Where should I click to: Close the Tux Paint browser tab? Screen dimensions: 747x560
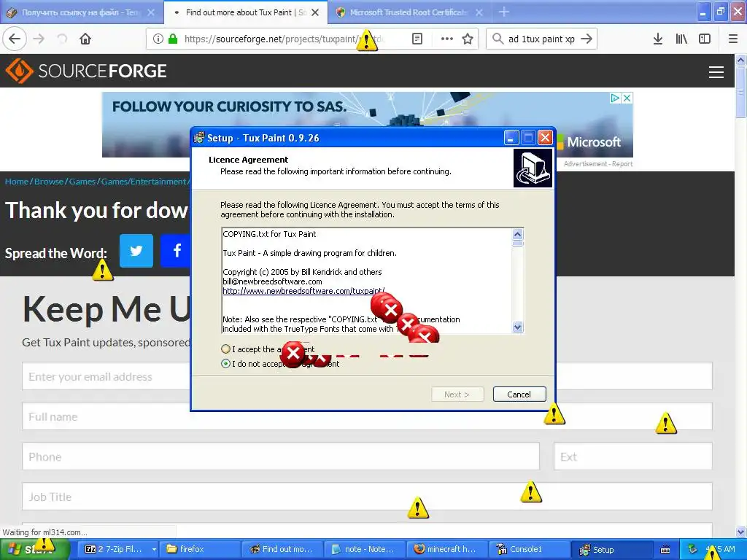tap(315, 12)
